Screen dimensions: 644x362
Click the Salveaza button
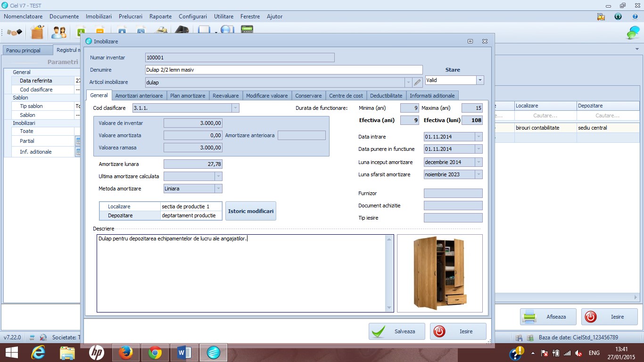pos(397,331)
